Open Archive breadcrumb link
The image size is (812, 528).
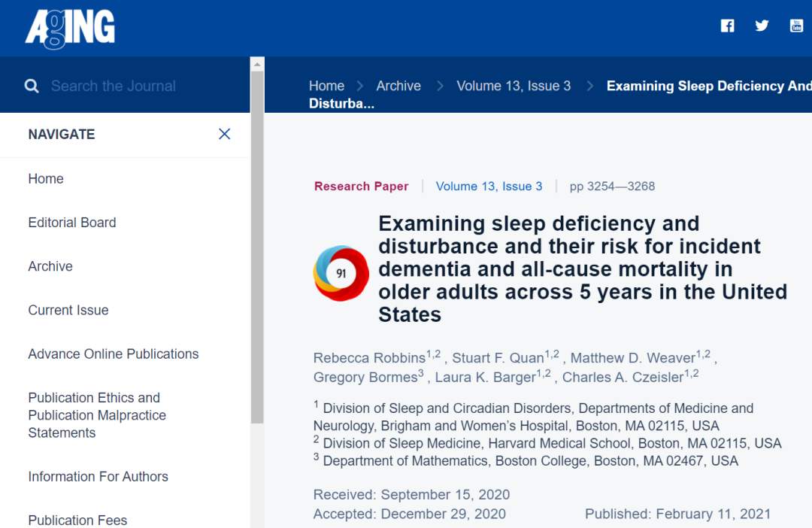pos(398,86)
